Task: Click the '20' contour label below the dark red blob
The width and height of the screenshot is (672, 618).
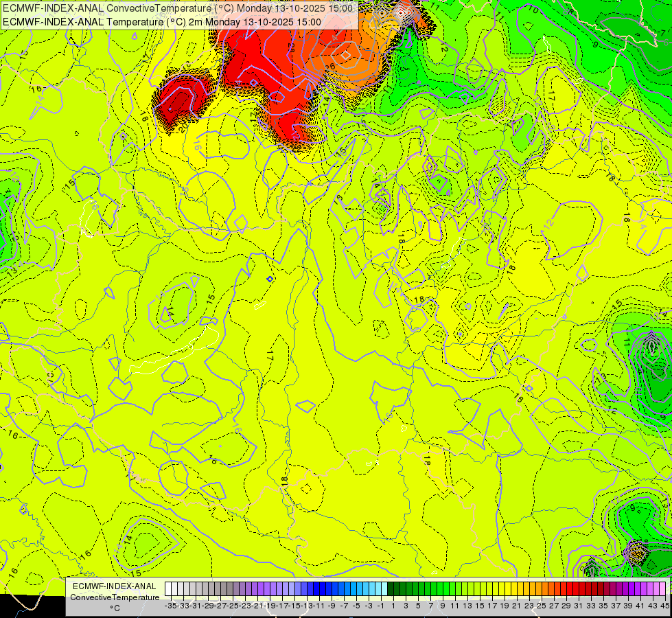Action: coord(183,127)
